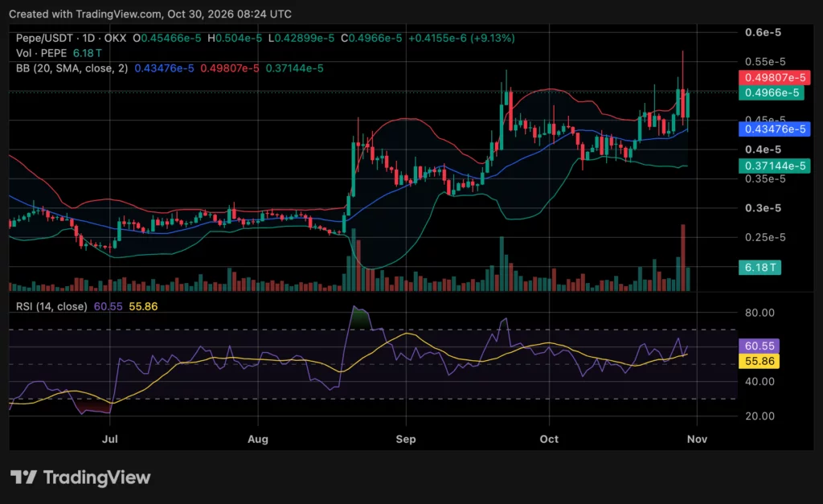Click the 0.35e-5 price axis label

click(765, 179)
